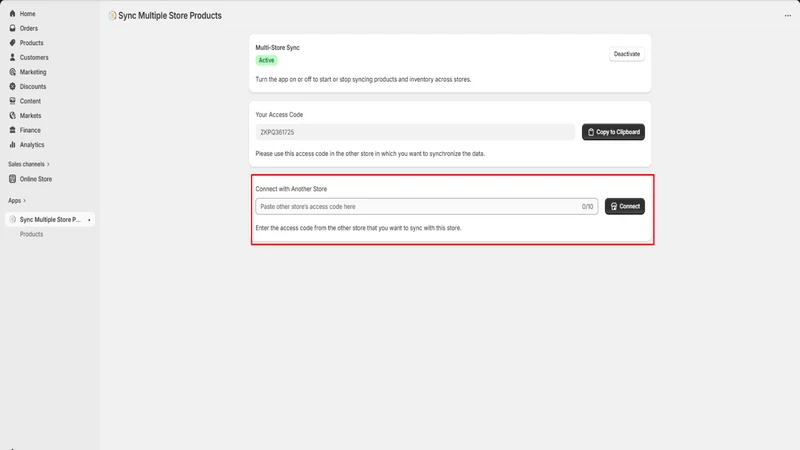Click the Orders inbox icon
This screenshot has width=800, height=450.
click(12, 28)
